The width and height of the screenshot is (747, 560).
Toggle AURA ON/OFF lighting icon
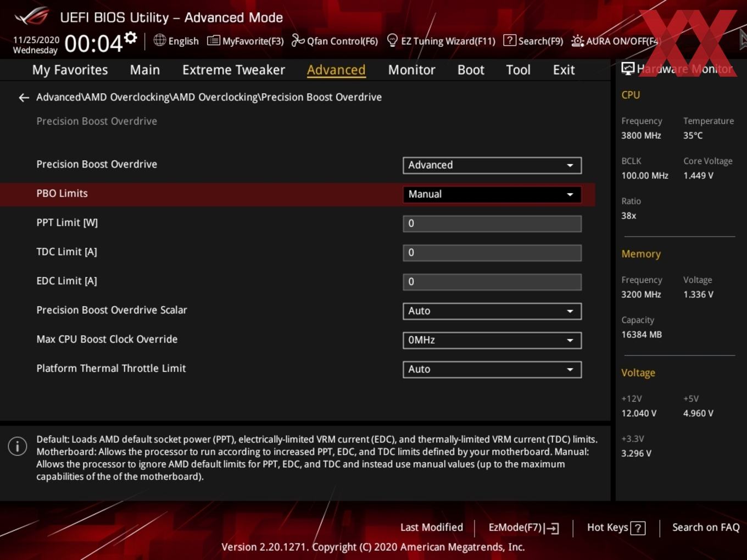[x=577, y=41]
